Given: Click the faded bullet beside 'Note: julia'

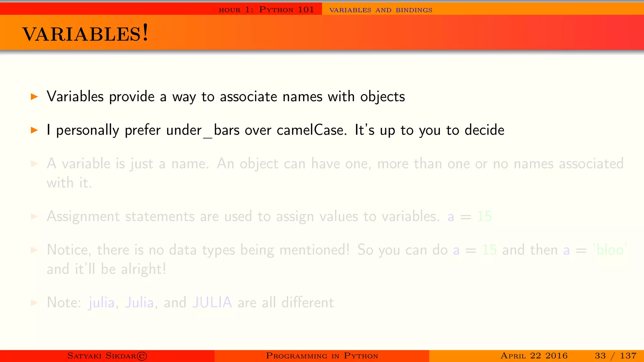Looking at the screenshot, I should point(34,303).
